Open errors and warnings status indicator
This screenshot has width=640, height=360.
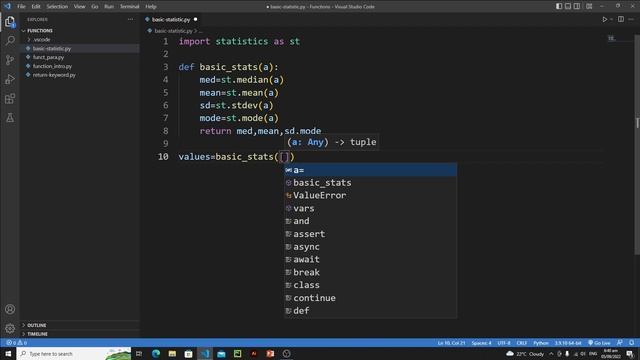pyautogui.click(x=17, y=343)
